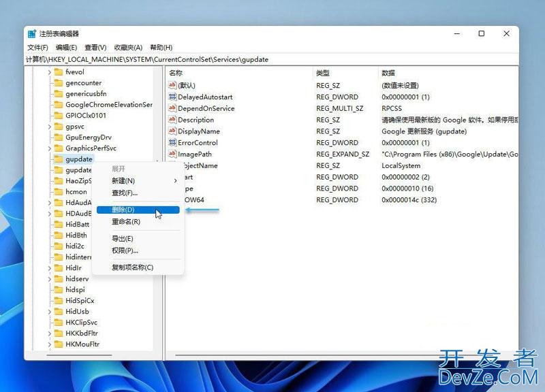This screenshot has width=545, height=392.
Task: Choose 删除(D) in context menu
Action: [x=138, y=210]
